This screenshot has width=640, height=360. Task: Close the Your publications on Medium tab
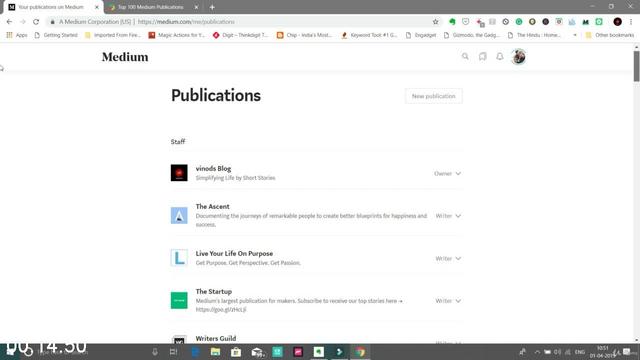click(97, 7)
